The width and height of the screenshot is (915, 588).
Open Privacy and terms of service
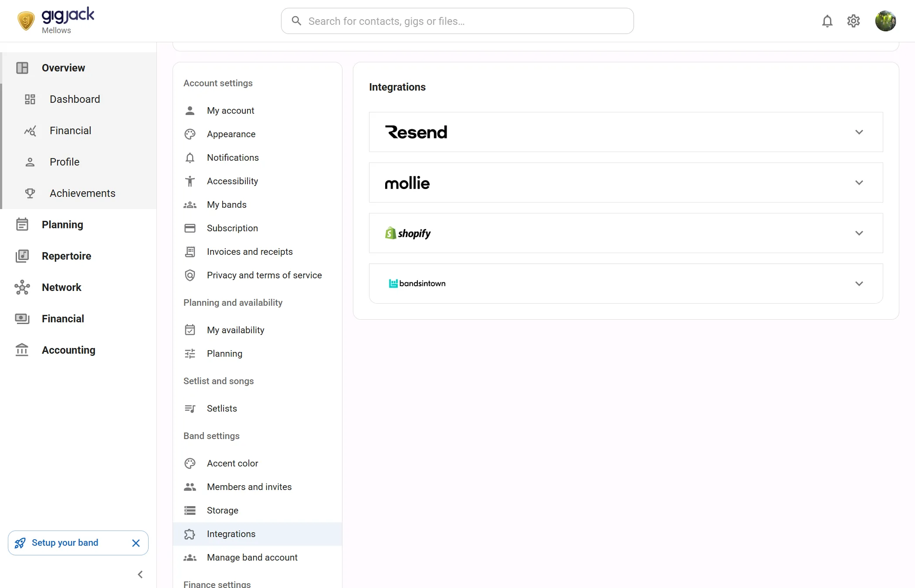coord(258,275)
